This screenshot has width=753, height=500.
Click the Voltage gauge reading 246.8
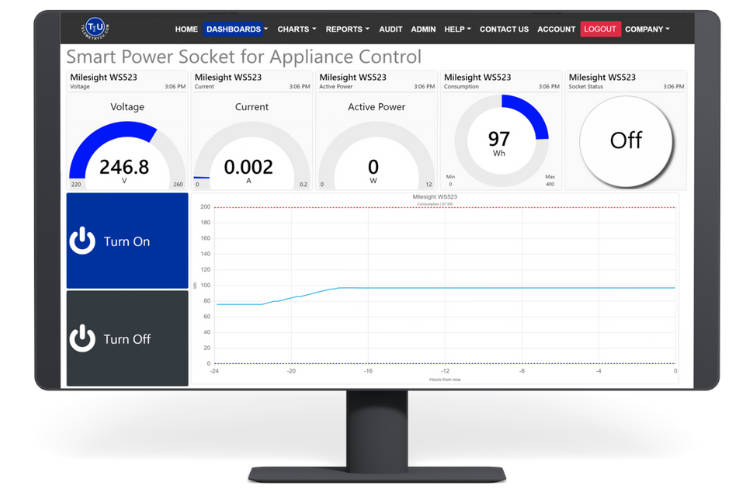coord(127,156)
